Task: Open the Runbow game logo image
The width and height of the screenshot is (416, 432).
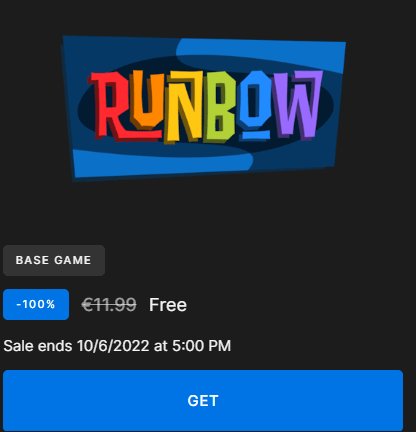Action: click(x=203, y=109)
